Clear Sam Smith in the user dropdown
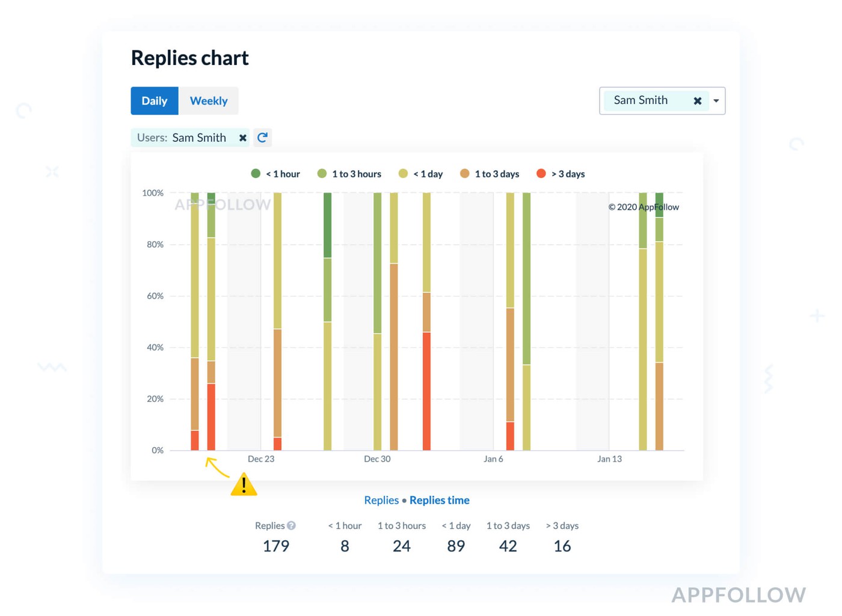 tap(697, 101)
